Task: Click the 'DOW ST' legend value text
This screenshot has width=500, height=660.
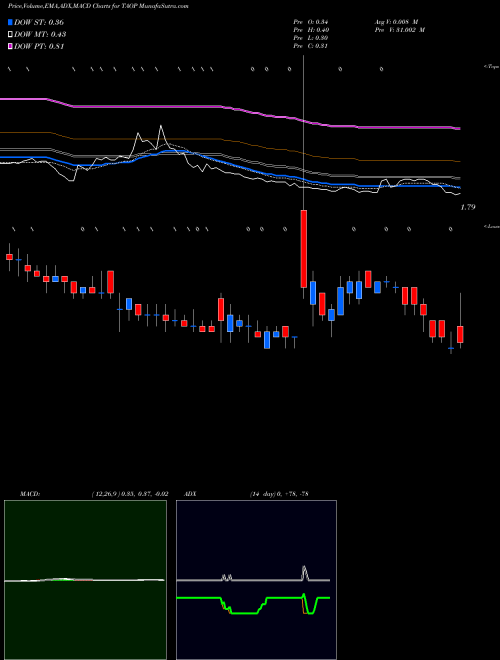Action: tap(39, 22)
